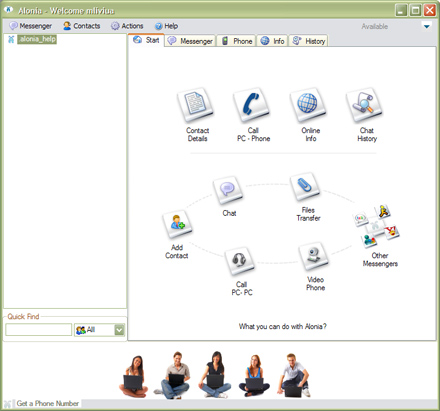Start a Chat via speech bubble icon

228,190
